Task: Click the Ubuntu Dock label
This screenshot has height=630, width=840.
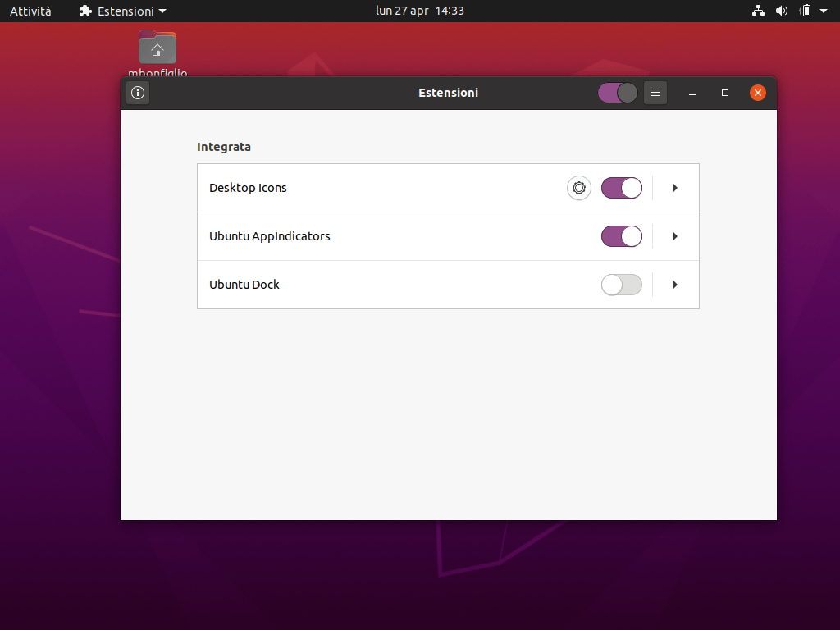Action: point(244,285)
